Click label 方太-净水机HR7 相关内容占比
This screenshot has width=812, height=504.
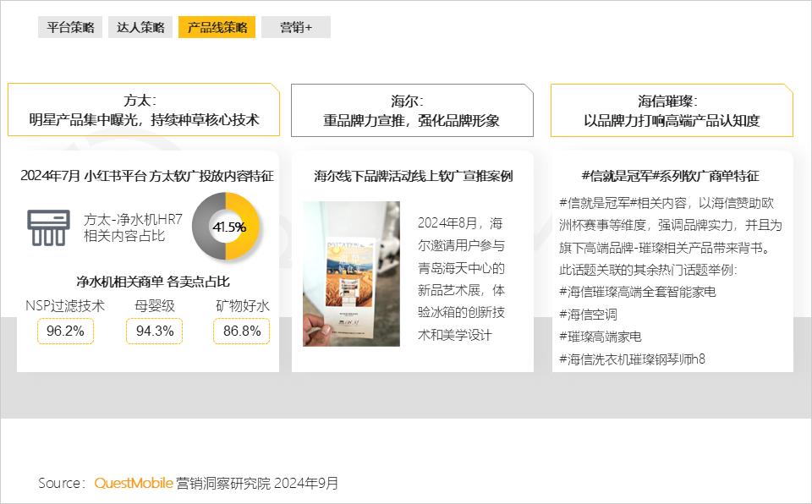point(133,227)
